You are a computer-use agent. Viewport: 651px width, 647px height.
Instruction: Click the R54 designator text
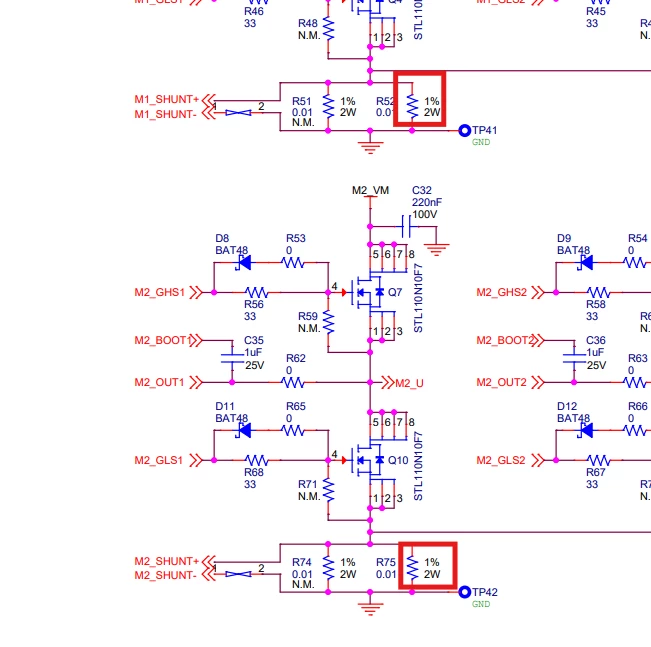click(x=638, y=238)
